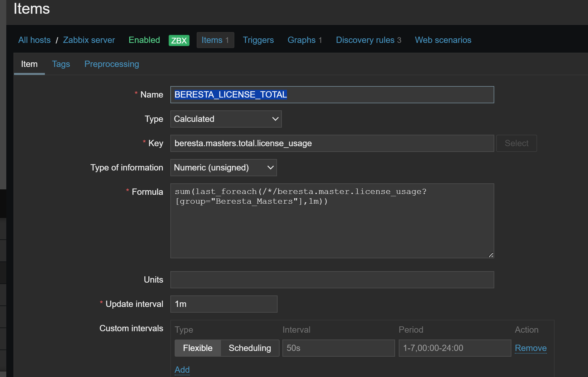Click the Enabled status link
This screenshot has width=588, height=377.
(144, 40)
